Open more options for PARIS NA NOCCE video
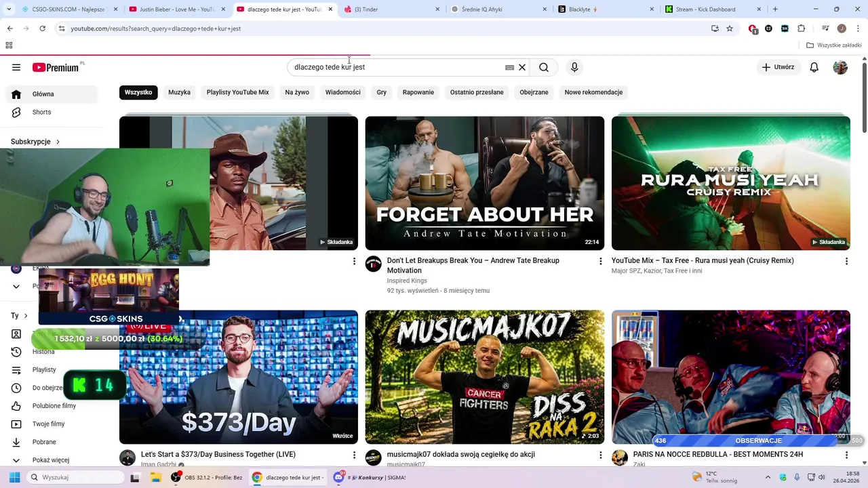The image size is (868, 488). pos(846,455)
